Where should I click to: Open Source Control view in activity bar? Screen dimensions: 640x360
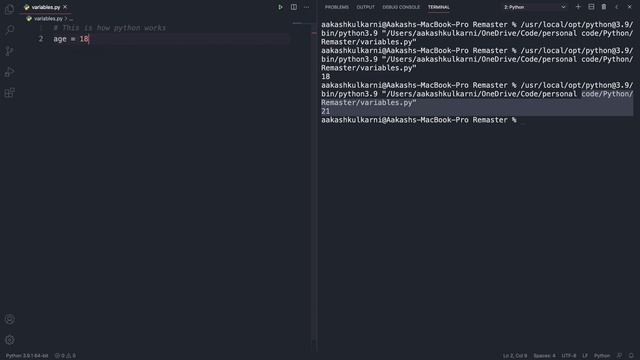pyautogui.click(x=9, y=51)
